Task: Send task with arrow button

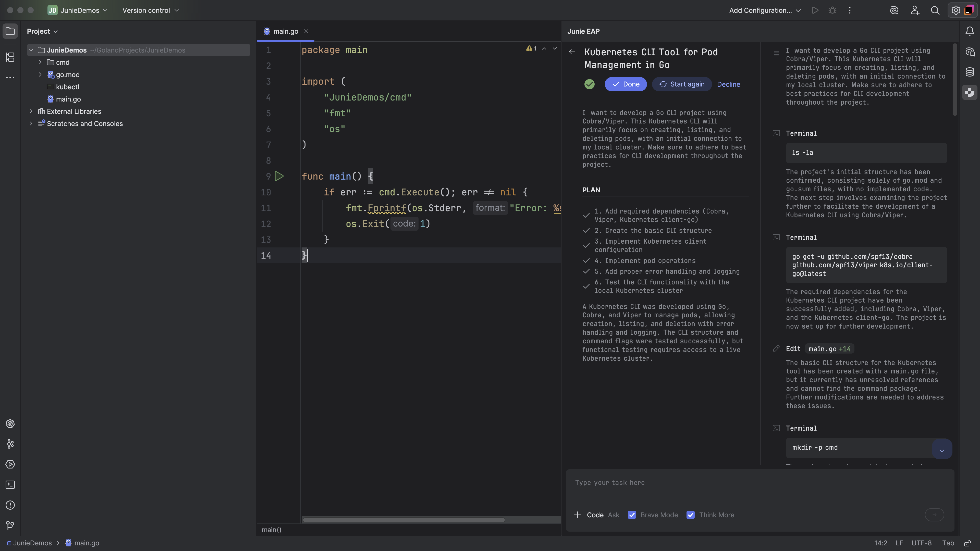Action: [934, 515]
